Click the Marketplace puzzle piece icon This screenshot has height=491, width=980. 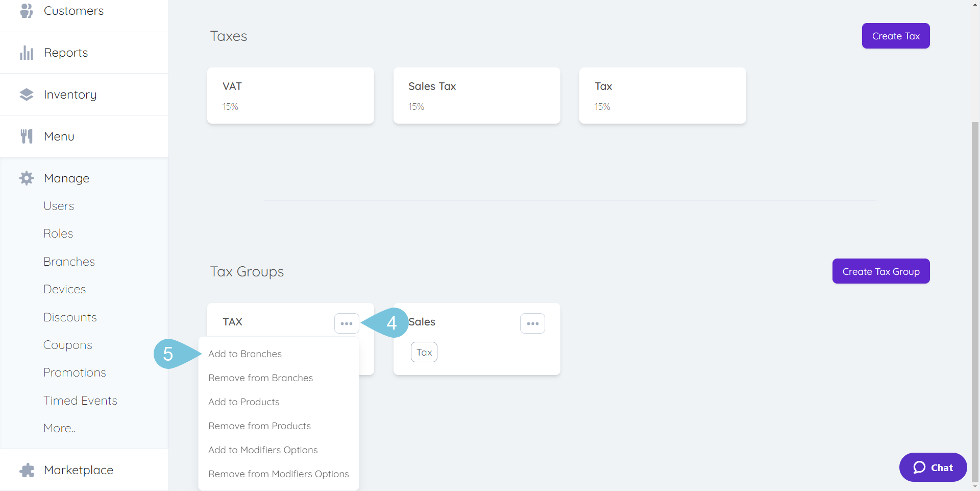click(x=27, y=470)
